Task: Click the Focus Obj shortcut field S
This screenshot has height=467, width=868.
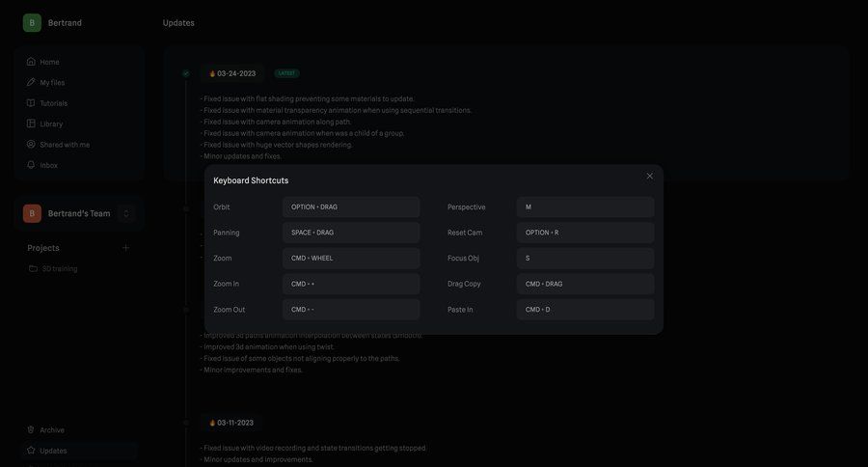Action: click(585, 259)
